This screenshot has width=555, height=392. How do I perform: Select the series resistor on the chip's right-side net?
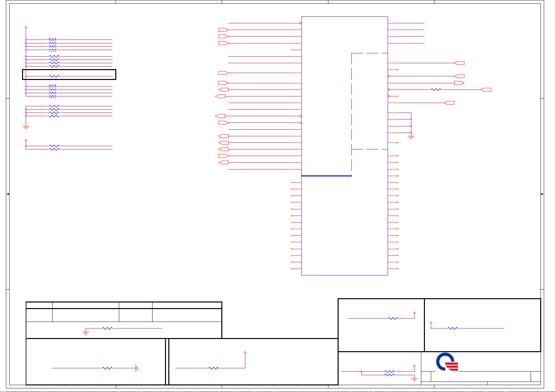tap(436, 90)
